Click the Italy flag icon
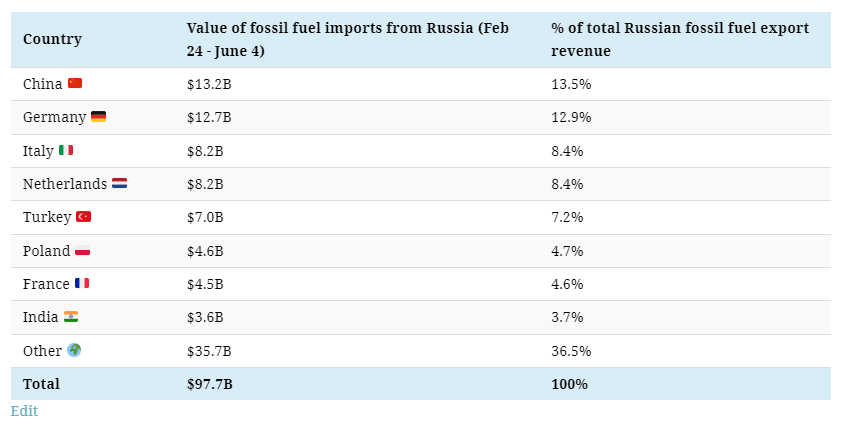Viewport: 843px width, 429px height. click(66, 151)
